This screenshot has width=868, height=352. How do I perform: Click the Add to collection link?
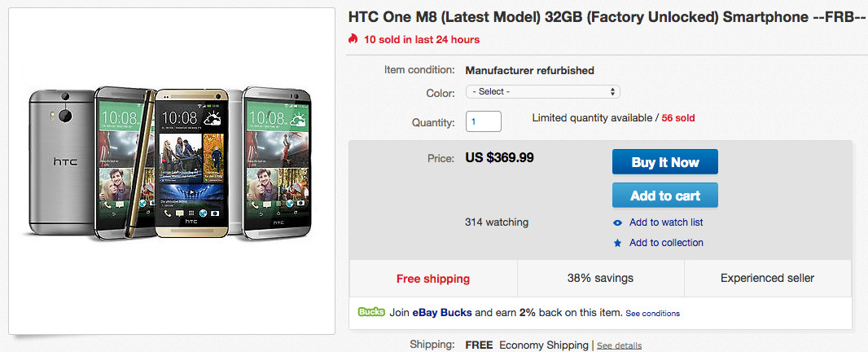pyautogui.click(x=665, y=243)
